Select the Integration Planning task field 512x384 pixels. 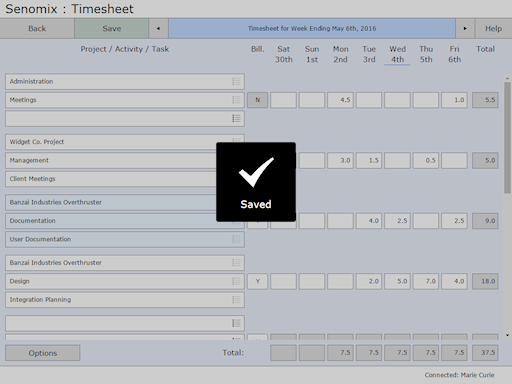[x=125, y=300]
